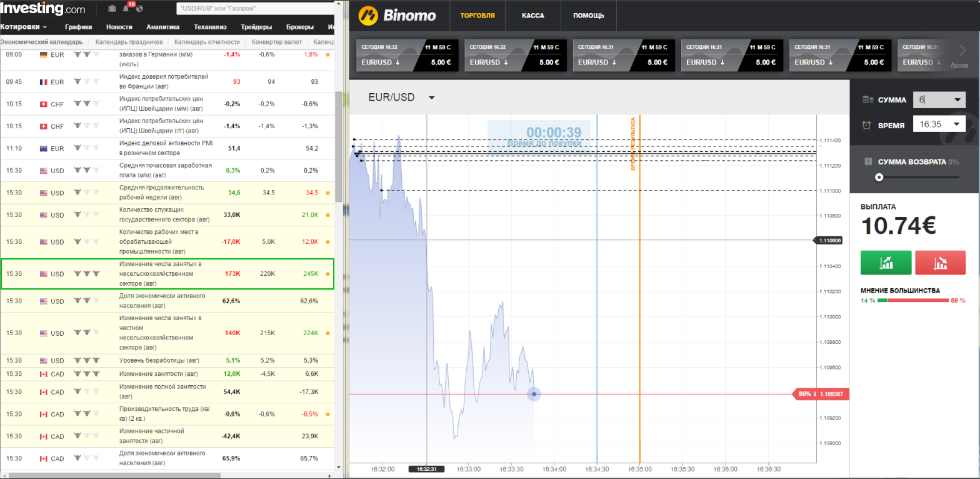Click the 16:32:31 time marker on chart axis
The width and height of the screenshot is (980, 479).
(x=426, y=468)
